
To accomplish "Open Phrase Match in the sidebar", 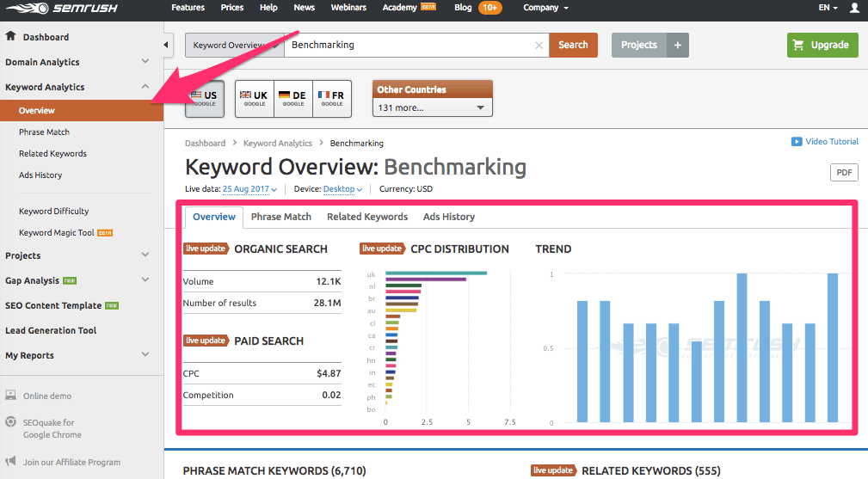I will pyautogui.click(x=44, y=132).
